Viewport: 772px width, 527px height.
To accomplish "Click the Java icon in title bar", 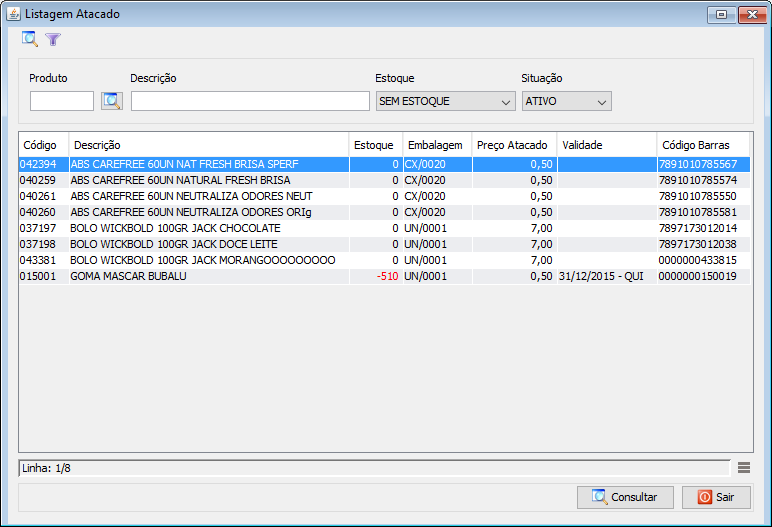I will [12, 14].
